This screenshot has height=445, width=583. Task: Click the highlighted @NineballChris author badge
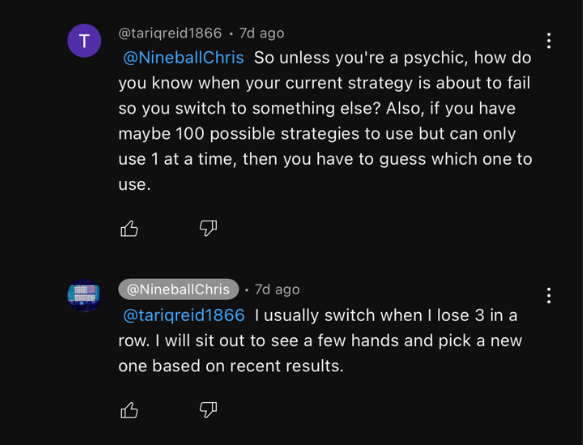pos(178,289)
